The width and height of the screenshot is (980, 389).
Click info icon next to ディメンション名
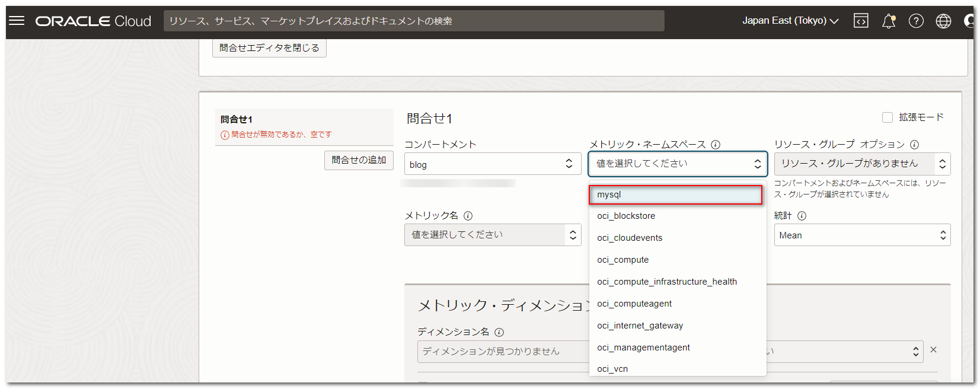(x=499, y=332)
